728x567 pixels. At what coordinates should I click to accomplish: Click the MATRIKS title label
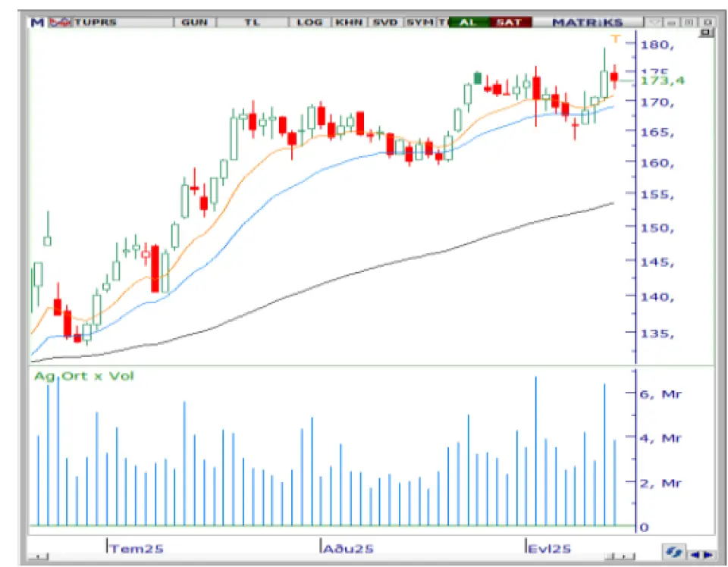pos(587,22)
